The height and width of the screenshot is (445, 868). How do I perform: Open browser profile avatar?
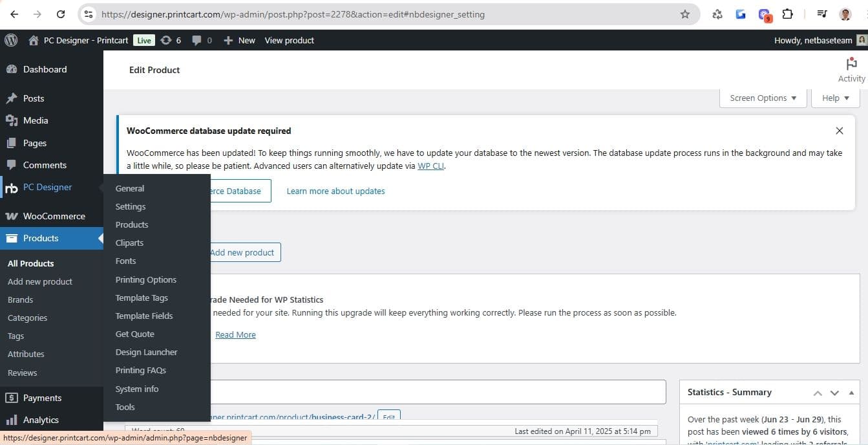click(x=845, y=14)
